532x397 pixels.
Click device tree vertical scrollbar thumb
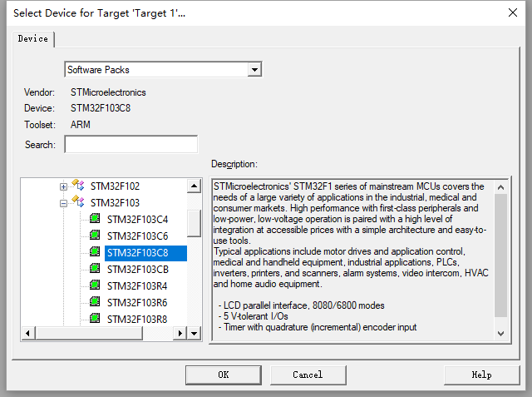pos(194,223)
